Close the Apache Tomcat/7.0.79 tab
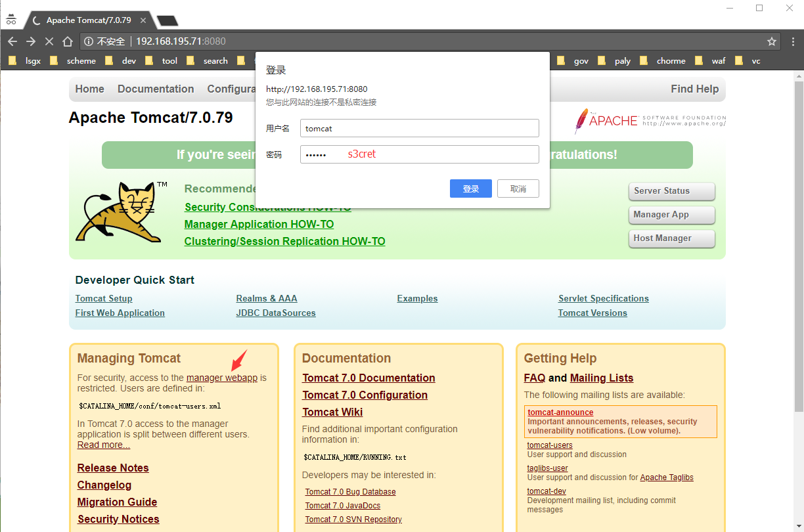804x532 pixels. coord(143,20)
